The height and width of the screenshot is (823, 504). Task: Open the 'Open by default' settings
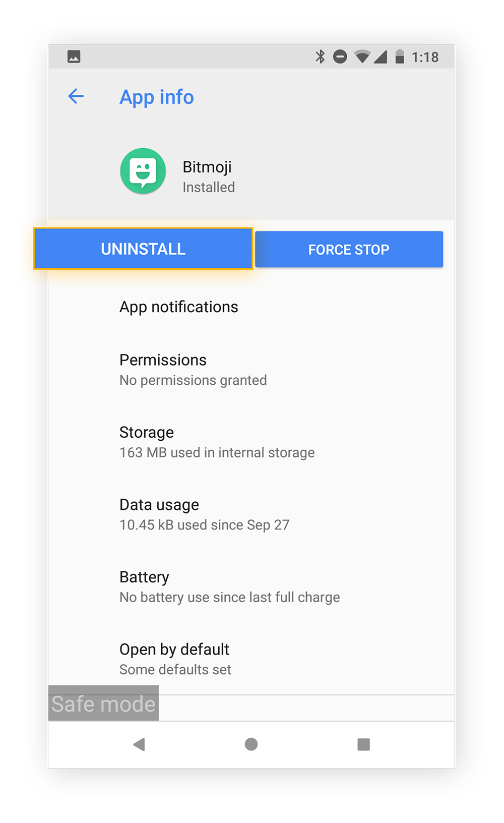175,659
